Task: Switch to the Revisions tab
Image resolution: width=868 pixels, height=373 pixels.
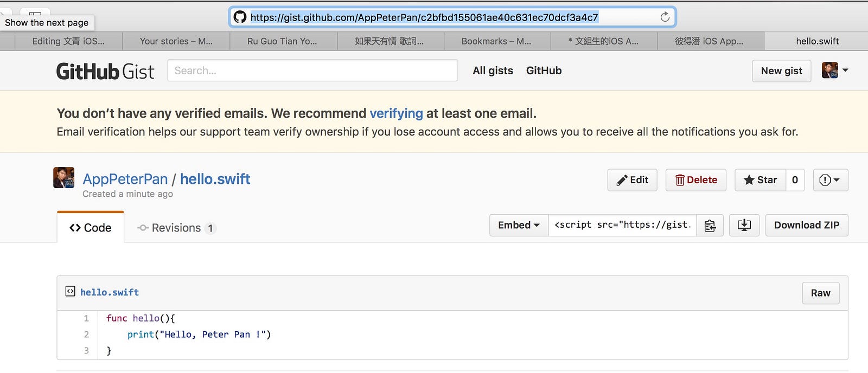Action: point(177,228)
